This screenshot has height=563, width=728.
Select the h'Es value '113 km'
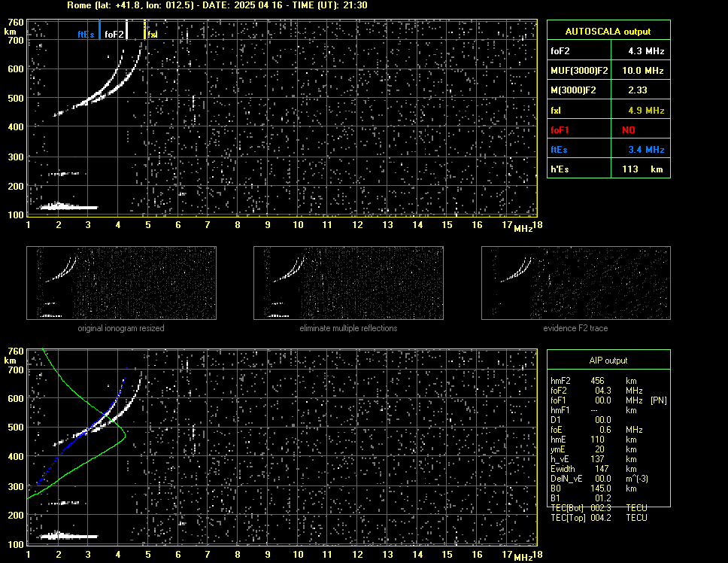point(642,169)
